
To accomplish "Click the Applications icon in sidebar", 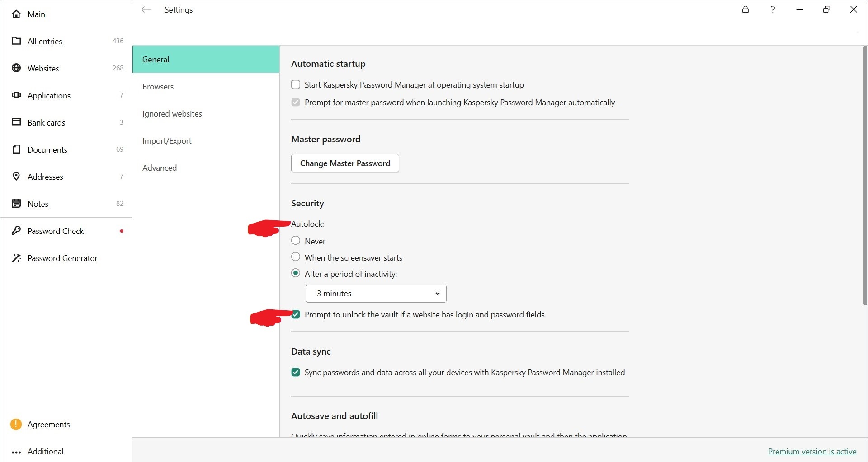I will [x=16, y=95].
